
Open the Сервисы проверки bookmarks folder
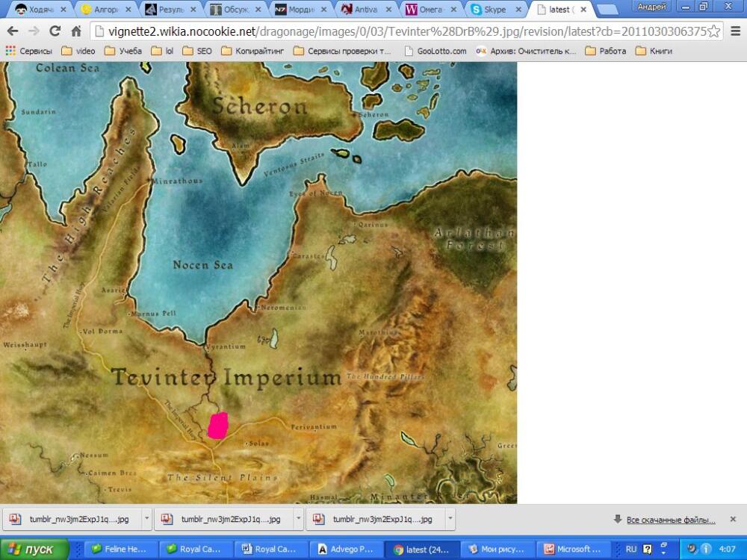(x=342, y=51)
